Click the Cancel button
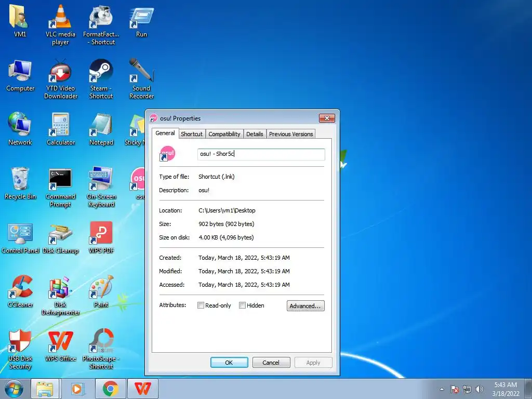This screenshot has width=532, height=399. (x=271, y=362)
